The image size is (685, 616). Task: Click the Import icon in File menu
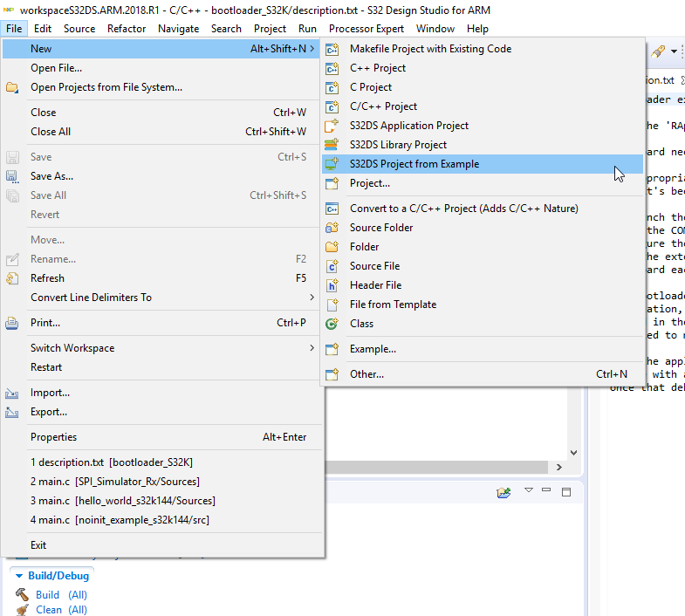pyautogui.click(x=12, y=394)
